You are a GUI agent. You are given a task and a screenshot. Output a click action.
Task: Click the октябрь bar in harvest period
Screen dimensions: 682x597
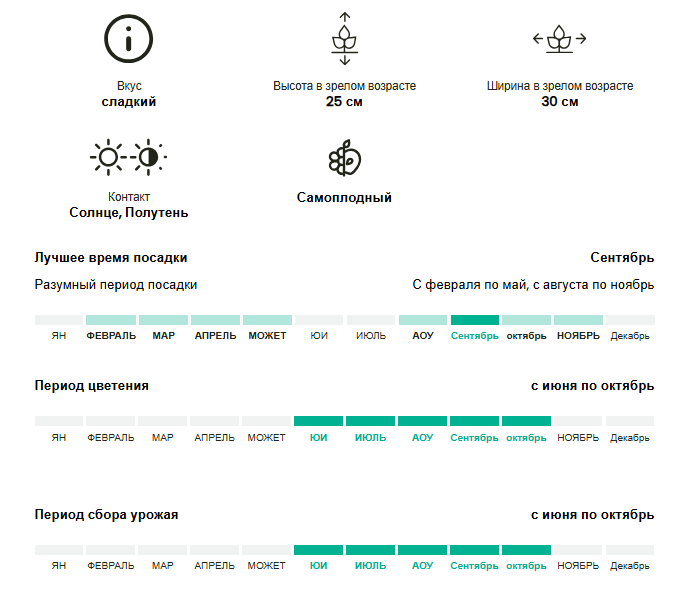[526, 550]
